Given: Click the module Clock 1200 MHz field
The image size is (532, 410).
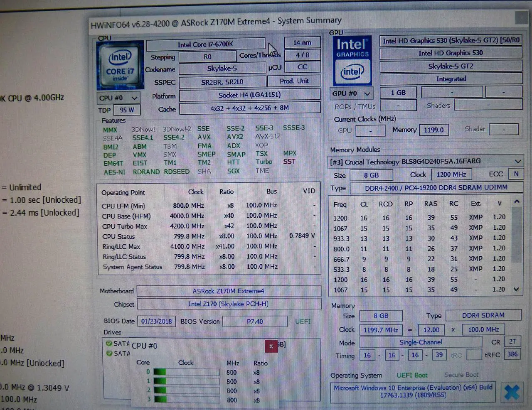Looking at the screenshot, I should (451, 174).
